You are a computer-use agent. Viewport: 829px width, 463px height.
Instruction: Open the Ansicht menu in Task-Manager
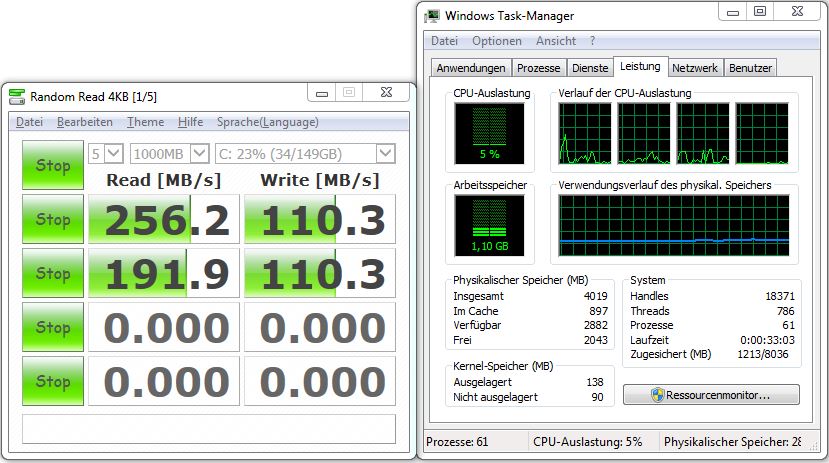(x=556, y=41)
